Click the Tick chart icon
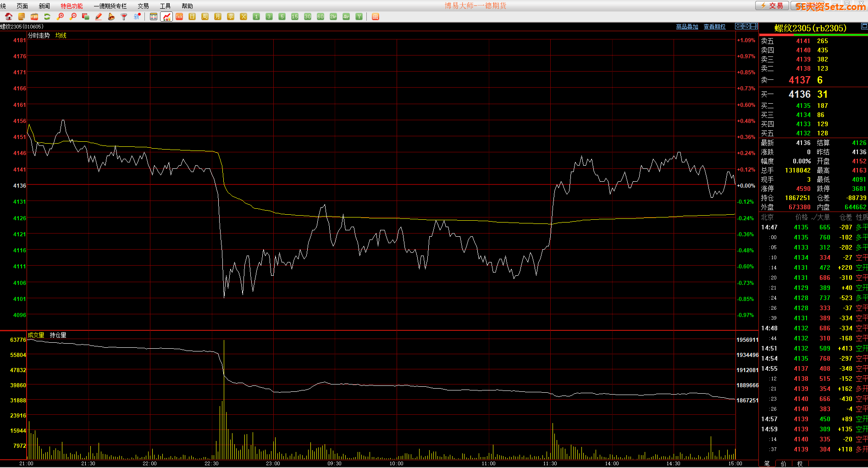Viewport: 868px width, 468px height. click(179, 17)
